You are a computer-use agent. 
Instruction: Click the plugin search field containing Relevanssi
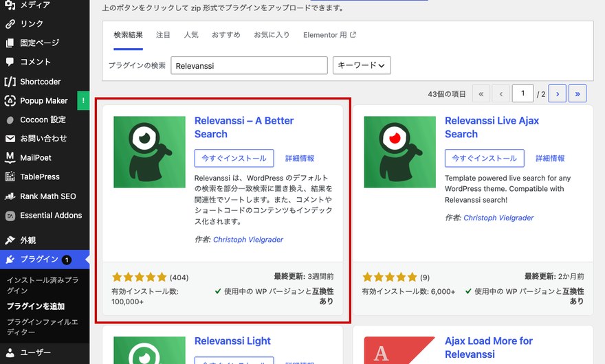point(250,65)
